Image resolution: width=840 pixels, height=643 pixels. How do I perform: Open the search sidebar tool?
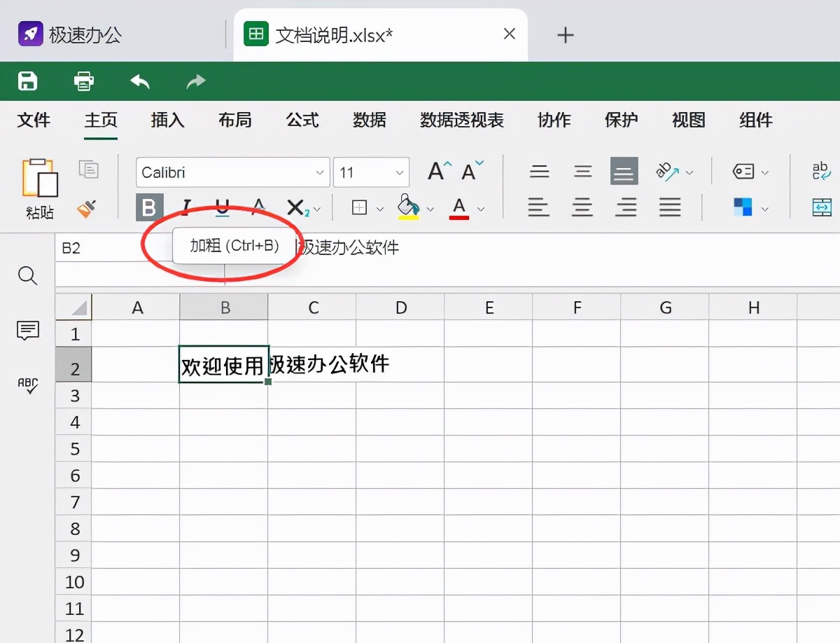pos(27,276)
